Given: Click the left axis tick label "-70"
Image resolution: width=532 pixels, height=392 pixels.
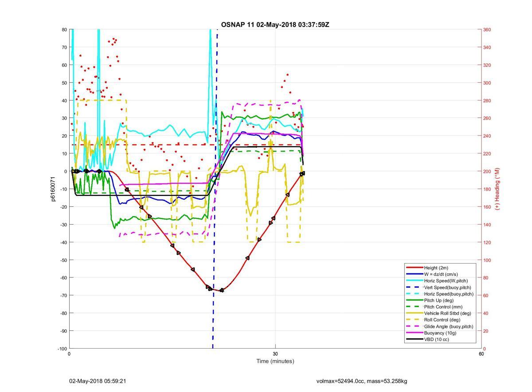Looking at the screenshot, I should click(x=63, y=295).
